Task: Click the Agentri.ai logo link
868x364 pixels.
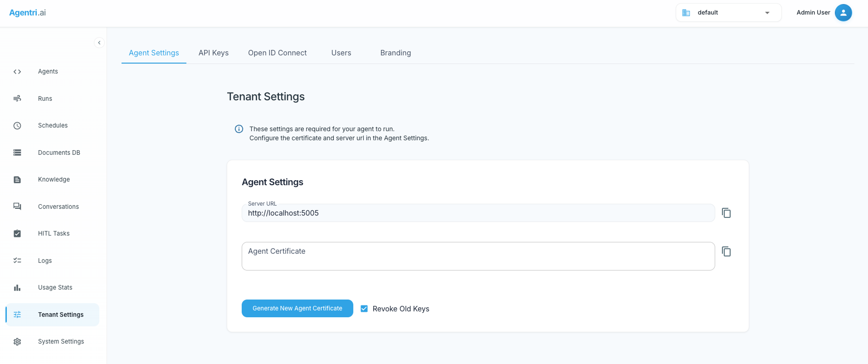Action: [x=28, y=13]
